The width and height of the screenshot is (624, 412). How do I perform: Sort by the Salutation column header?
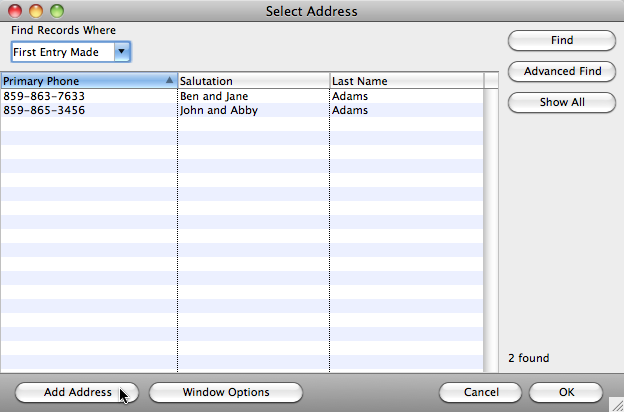click(253, 81)
